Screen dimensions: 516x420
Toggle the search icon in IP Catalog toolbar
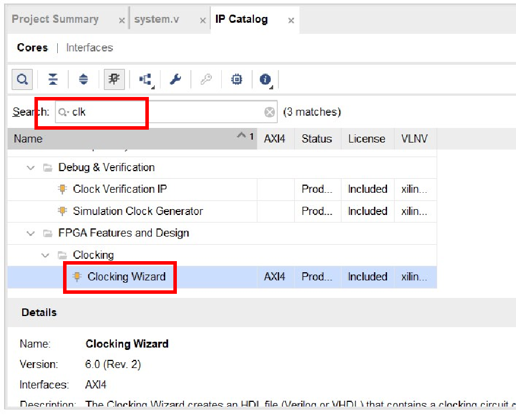pyautogui.click(x=22, y=79)
